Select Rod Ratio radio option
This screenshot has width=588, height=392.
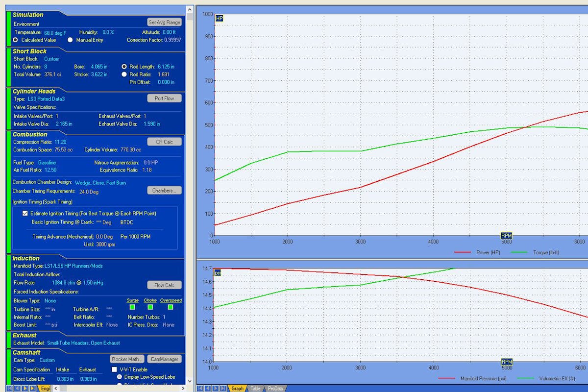coord(124,74)
